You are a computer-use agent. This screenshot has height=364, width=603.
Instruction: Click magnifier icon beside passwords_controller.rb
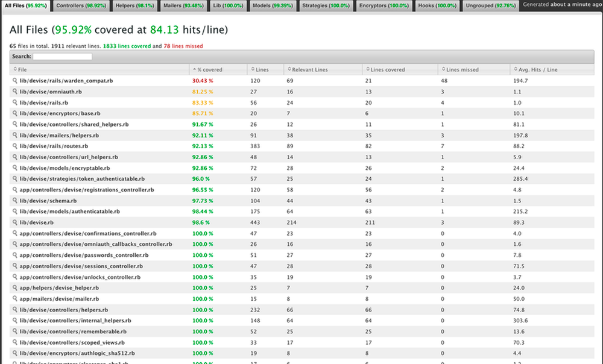tap(15, 255)
